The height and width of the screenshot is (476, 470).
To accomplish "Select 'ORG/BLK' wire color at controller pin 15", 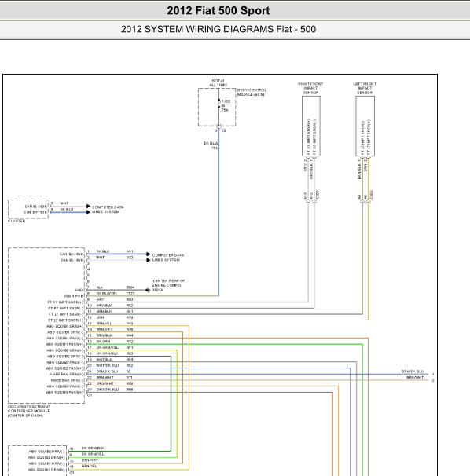I will [105, 335].
